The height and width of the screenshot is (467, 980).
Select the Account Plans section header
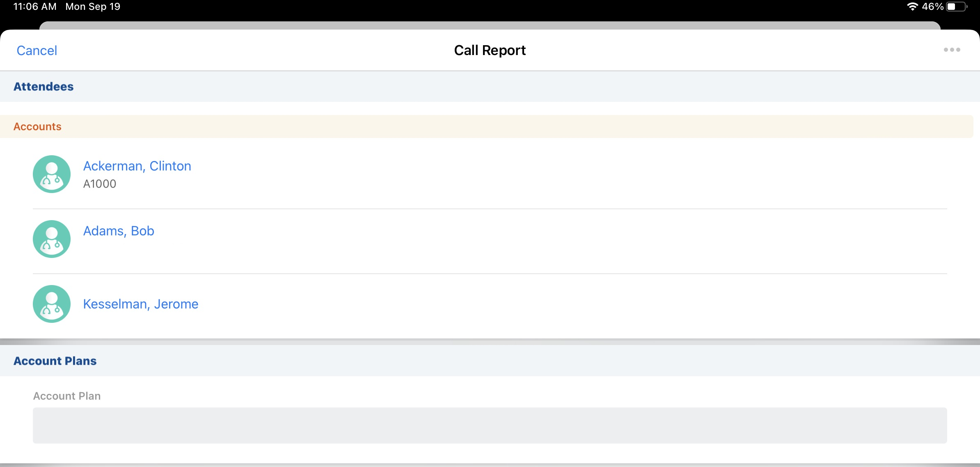(55, 361)
